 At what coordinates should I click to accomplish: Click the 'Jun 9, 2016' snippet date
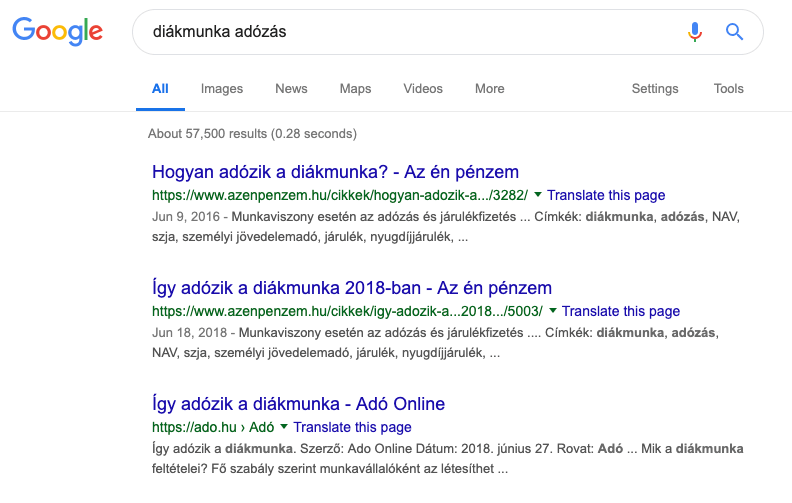click(x=186, y=217)
